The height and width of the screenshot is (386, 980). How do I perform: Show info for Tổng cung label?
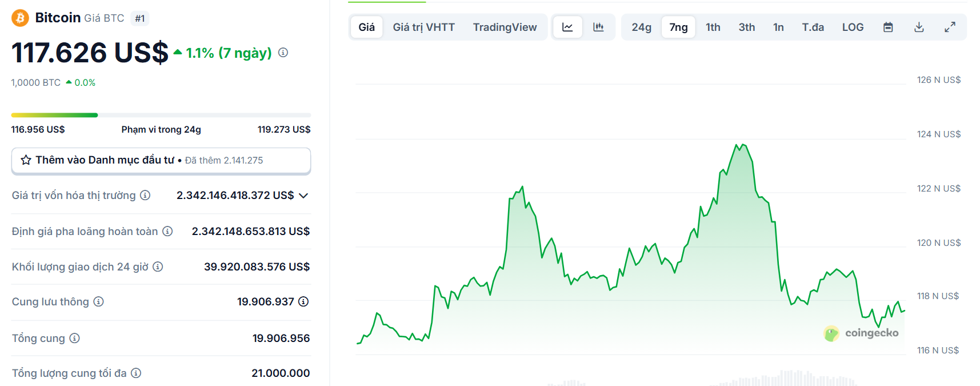pos(74,338)
